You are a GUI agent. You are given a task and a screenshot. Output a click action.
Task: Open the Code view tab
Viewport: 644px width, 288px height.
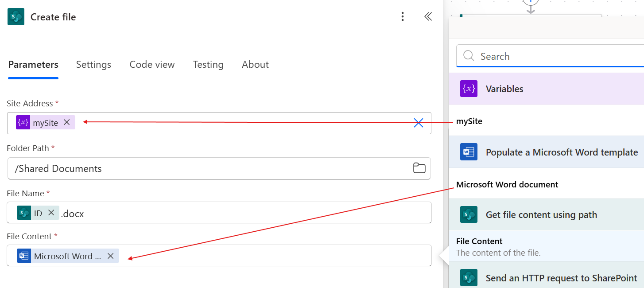[152, 65]
